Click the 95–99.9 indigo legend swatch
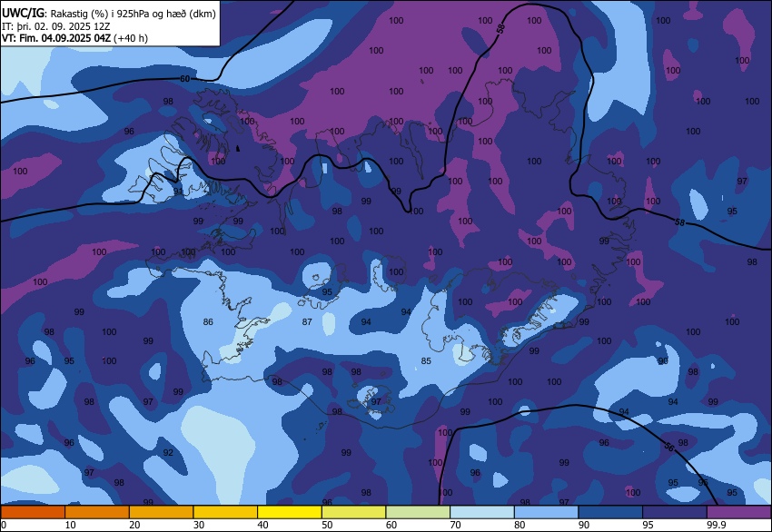This screenshot has height=532, width=772. 675,512
